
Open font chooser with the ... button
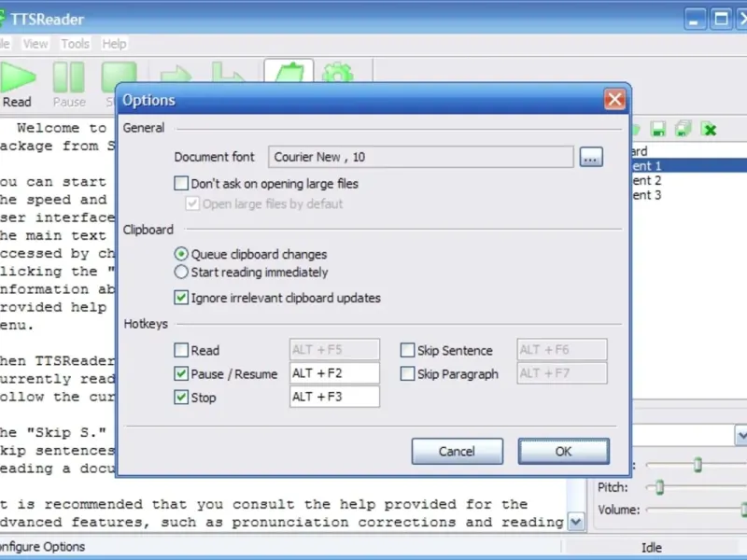[591, 157]
